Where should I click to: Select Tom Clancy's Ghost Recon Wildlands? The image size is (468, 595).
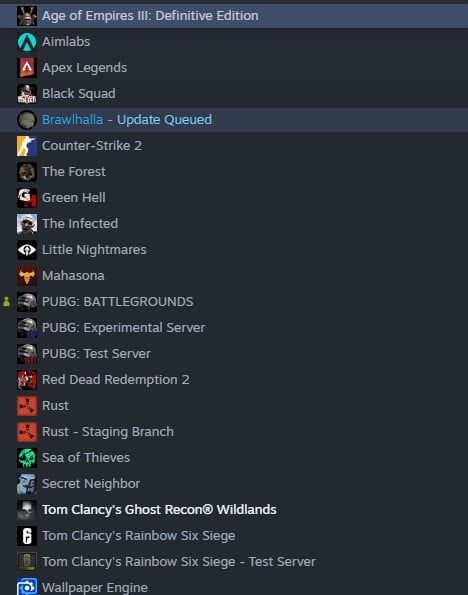click(234, 510)
